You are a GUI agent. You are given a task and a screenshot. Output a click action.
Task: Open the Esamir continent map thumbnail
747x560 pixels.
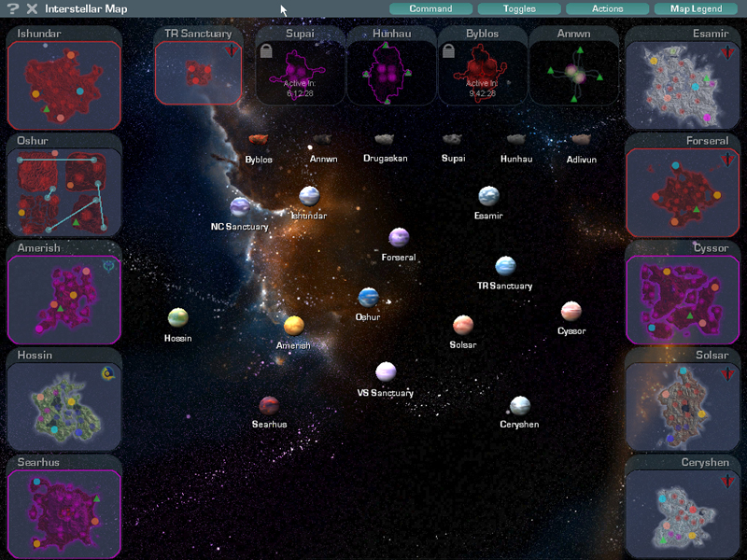point(683,86)
